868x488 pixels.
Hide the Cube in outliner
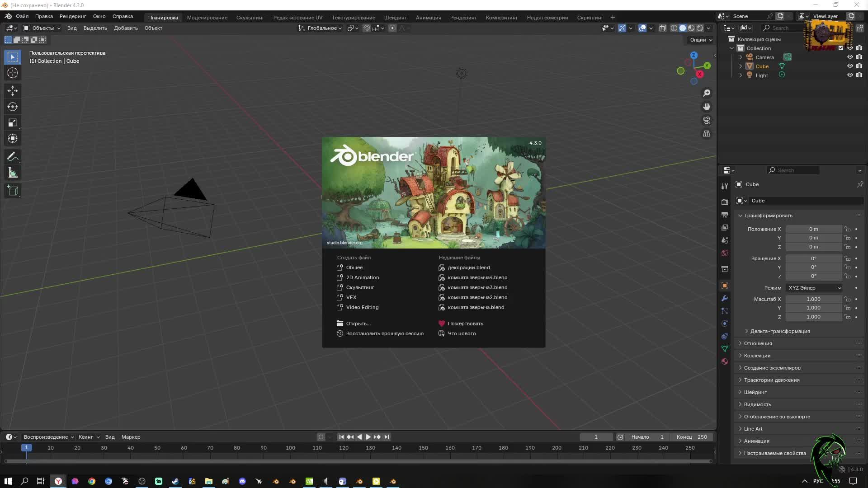click(850, 66)
